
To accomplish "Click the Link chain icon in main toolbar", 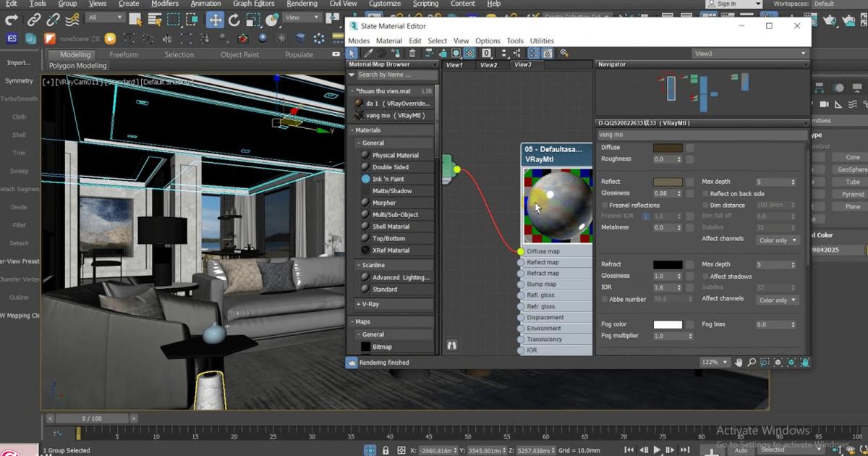I will (34, 20).
